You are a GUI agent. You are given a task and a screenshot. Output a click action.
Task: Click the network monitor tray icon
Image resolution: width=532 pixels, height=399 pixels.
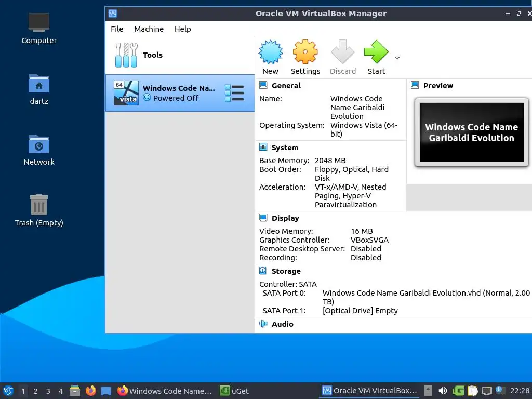[x=486, y=391]
